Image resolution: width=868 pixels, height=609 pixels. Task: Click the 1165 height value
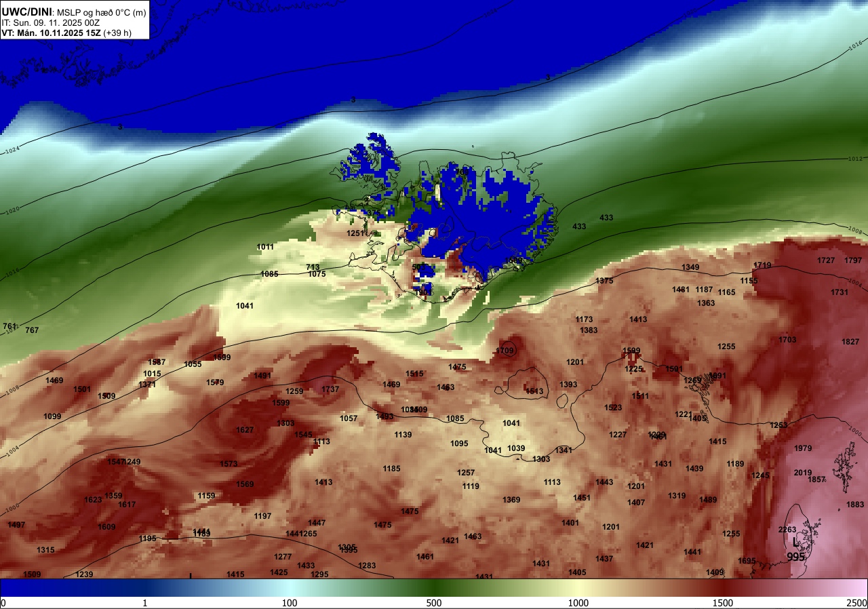pos(726,292)
